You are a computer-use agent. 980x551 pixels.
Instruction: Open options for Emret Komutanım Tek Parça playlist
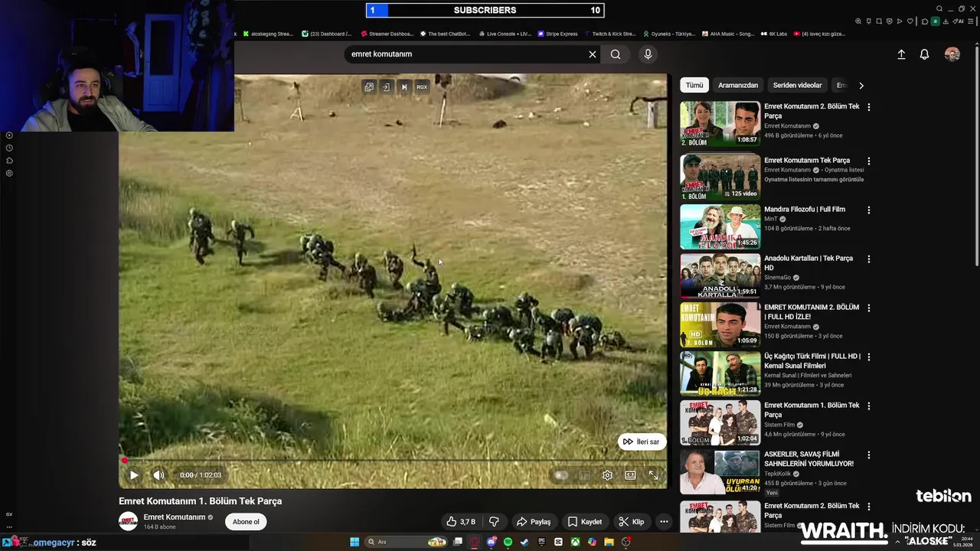pyautogui.click(x=868, y=161)
